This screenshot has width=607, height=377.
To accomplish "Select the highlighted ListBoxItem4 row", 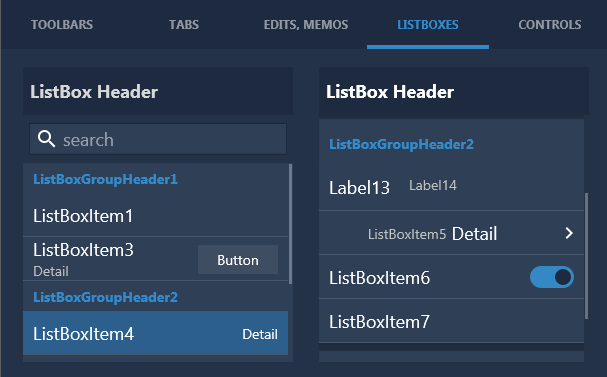I will 155,333.
